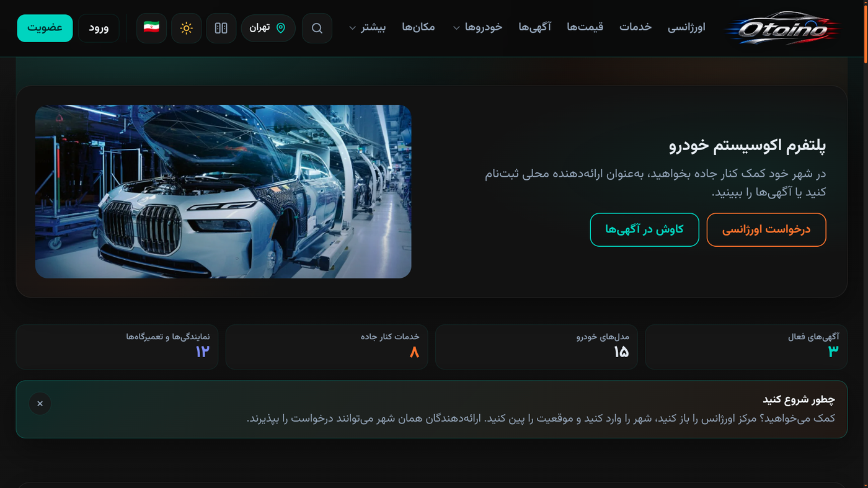Image resolution: width=868 pixels, height=488 pixels.
Task: Click the چطور شروع کنید heading text
Action: pos(799,399)
